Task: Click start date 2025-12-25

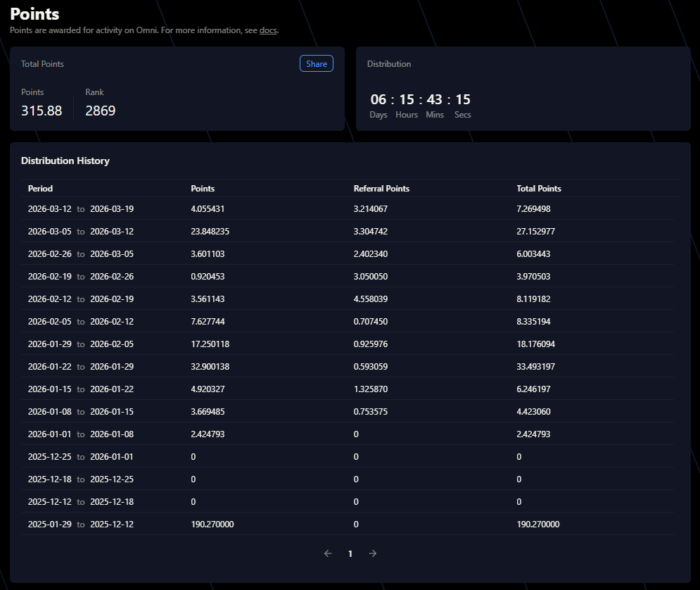Action: click(x=49, y=456)
